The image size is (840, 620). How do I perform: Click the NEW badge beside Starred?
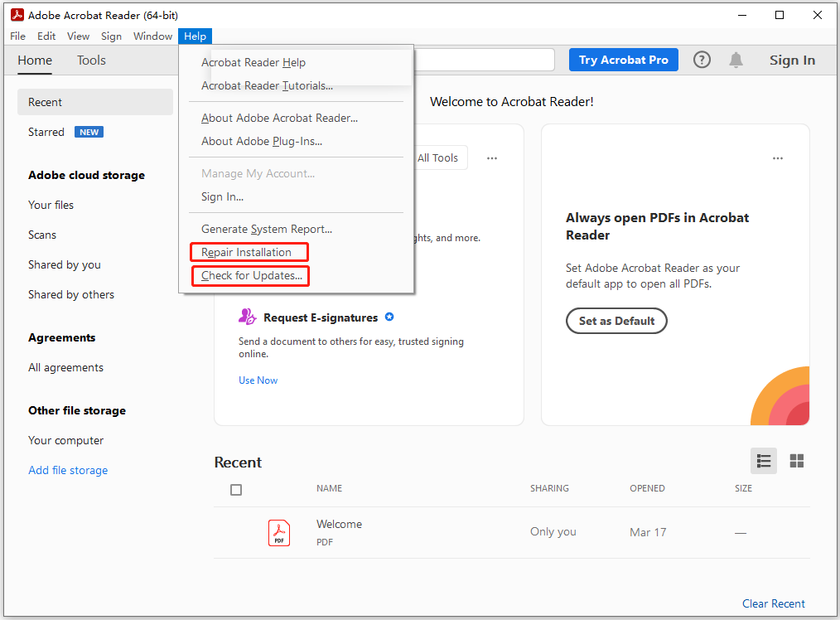[x=89, y=132]
